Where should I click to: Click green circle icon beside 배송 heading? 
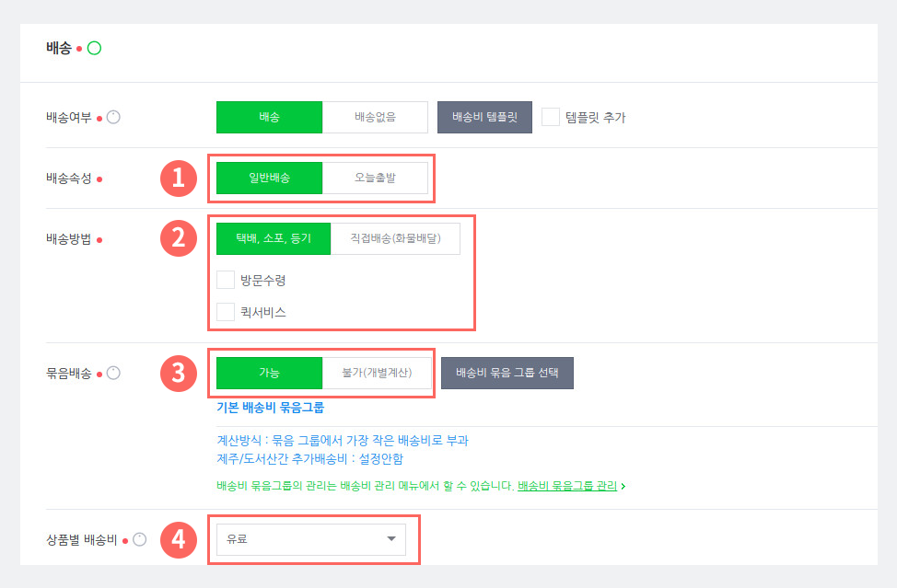point(94,48)
